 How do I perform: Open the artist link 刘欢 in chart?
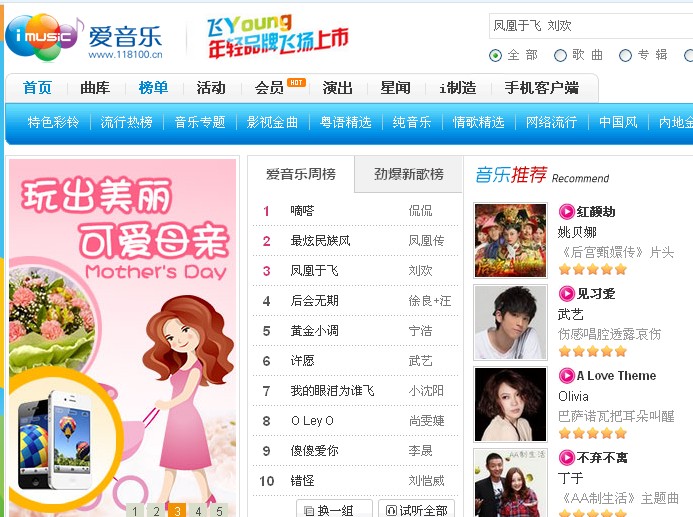coord(420,270)
